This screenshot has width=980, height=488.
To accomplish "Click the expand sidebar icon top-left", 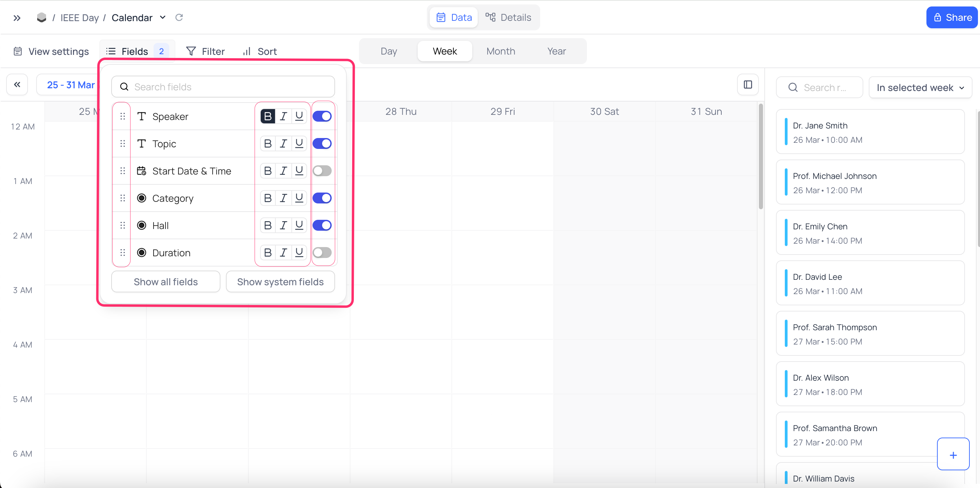I will (x=17, y=17).
